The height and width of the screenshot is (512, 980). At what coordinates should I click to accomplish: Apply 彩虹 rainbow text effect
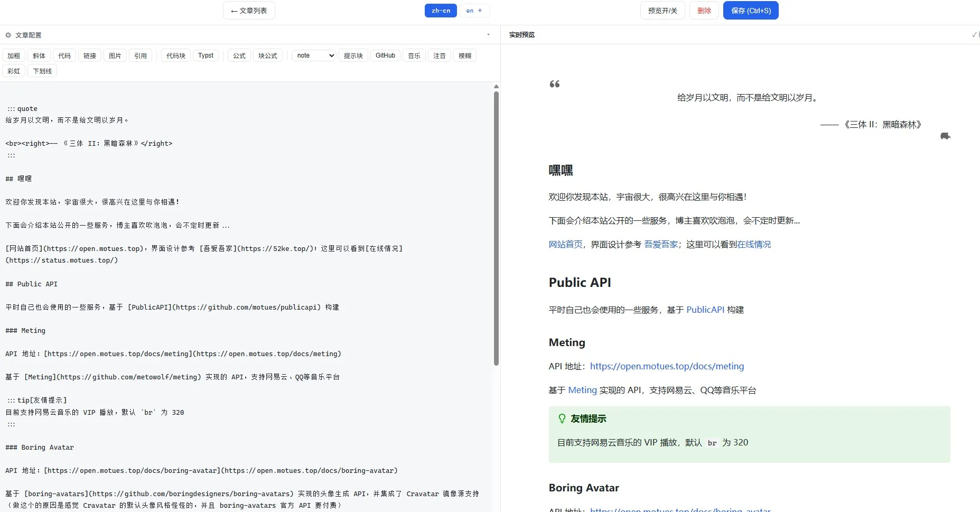pos(14,71)
